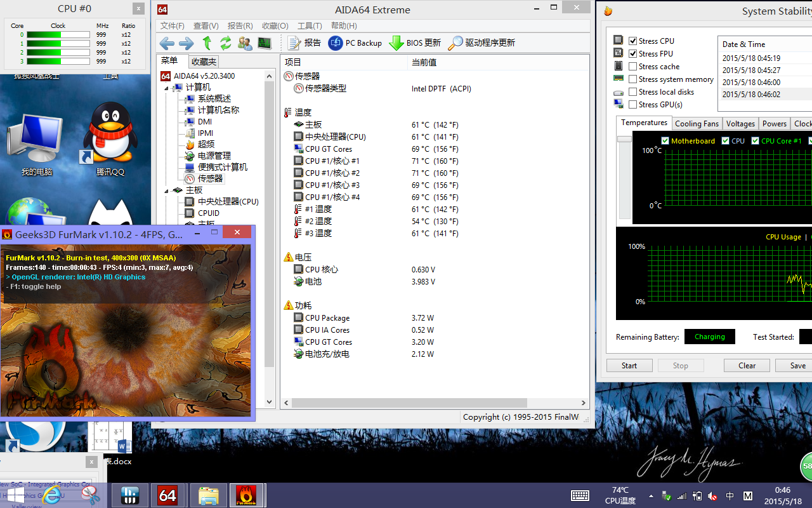Enable Stress local disks checkbox

coord(632,91)
